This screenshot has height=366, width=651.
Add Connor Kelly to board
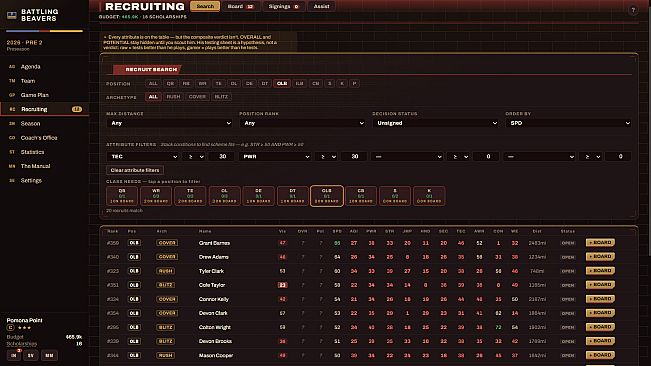click(x=600, y=299)
